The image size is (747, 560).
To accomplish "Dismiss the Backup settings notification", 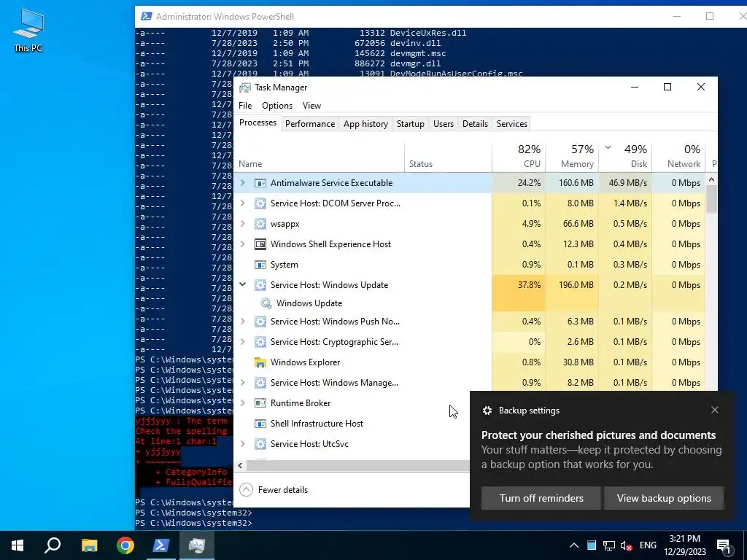I will (715, 410).
